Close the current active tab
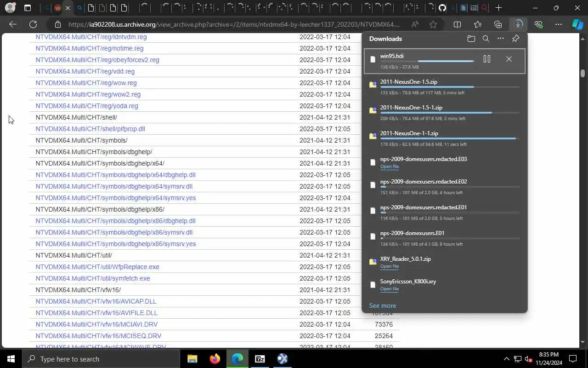This screenshot has width=588, height=368. [x=68, y=8]
